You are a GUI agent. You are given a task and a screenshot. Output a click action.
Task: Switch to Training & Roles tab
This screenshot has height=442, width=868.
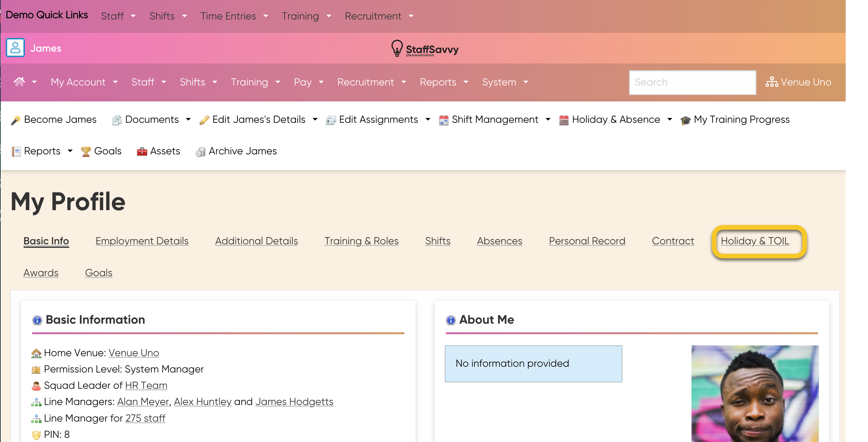[x=361, y=241]
